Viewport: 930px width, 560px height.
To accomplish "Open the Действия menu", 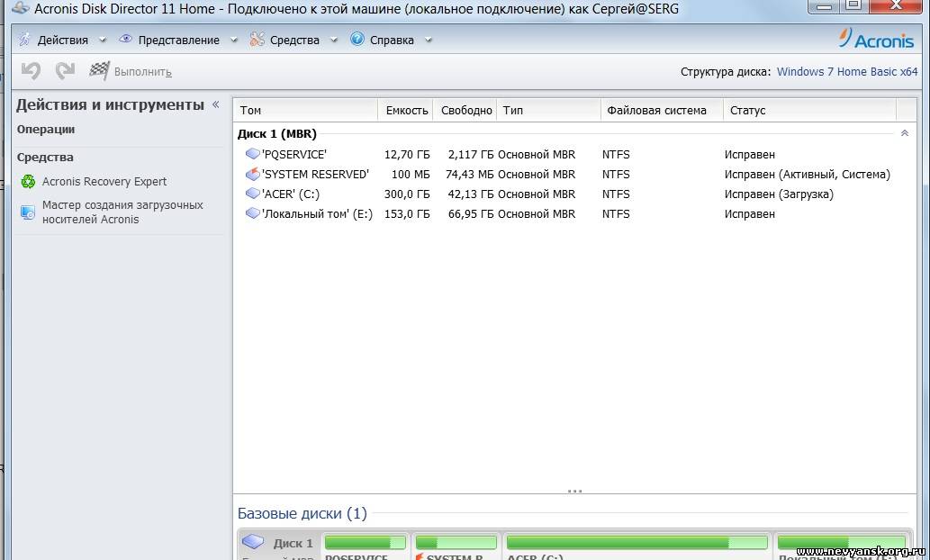I will (x=62, y=40).
